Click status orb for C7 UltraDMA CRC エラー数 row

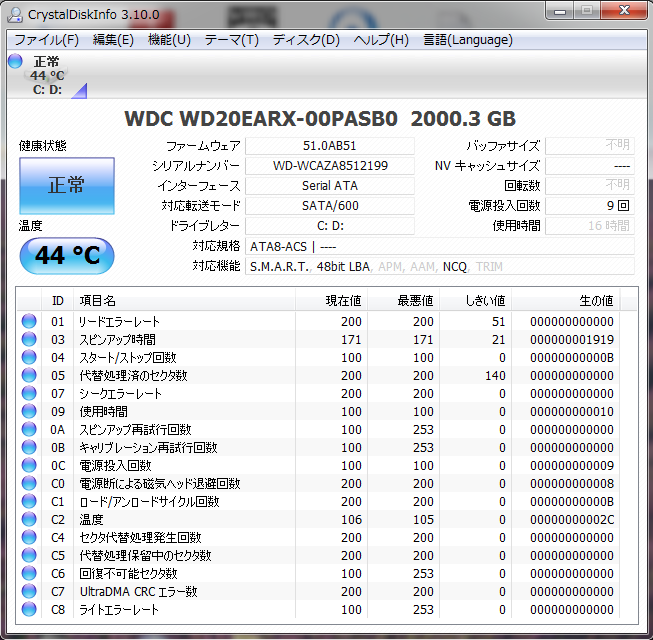pyautogui.click(x=29, y=591)
